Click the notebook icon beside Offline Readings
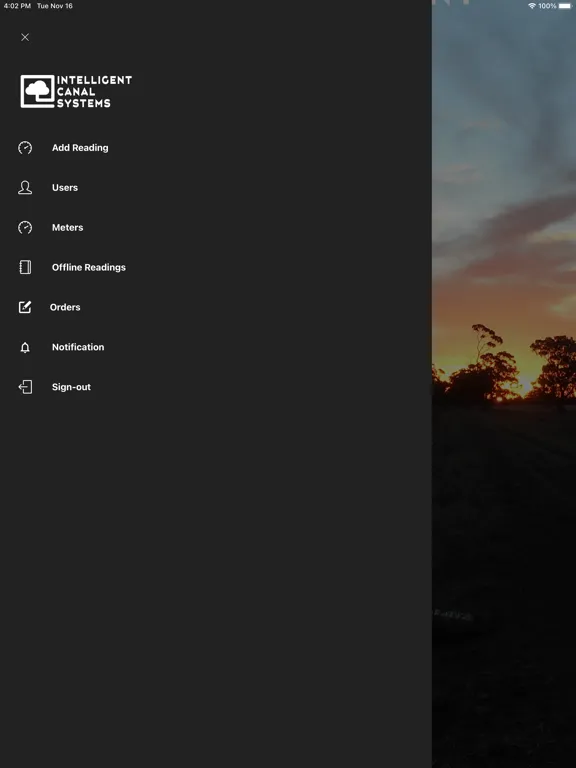Viewport: 576px width, 768px height. 25,267
